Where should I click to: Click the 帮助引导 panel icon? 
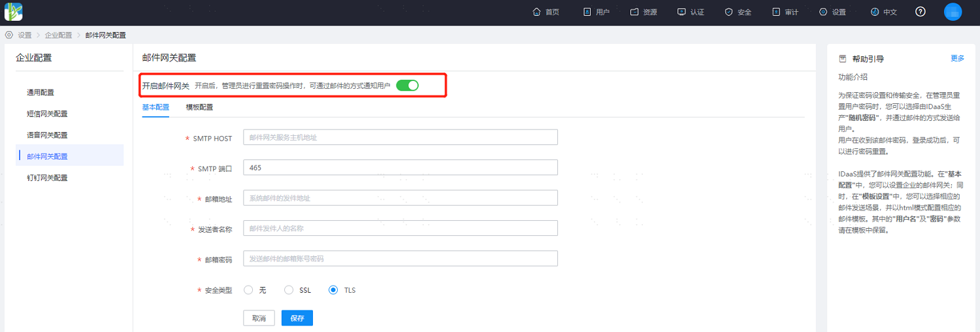coord(843,59)
